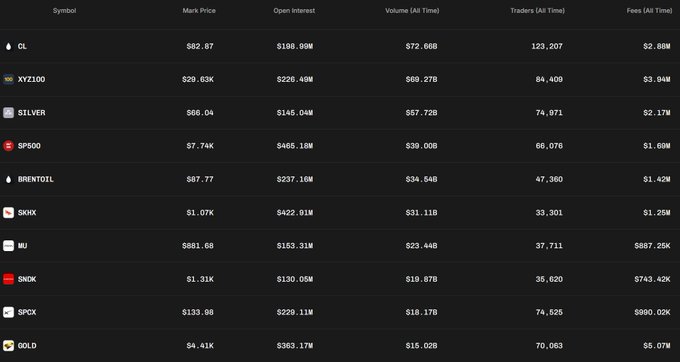The image size is (680, 362).
Task: Select SKHX mark price $1.07K
Action: point(200,213)
